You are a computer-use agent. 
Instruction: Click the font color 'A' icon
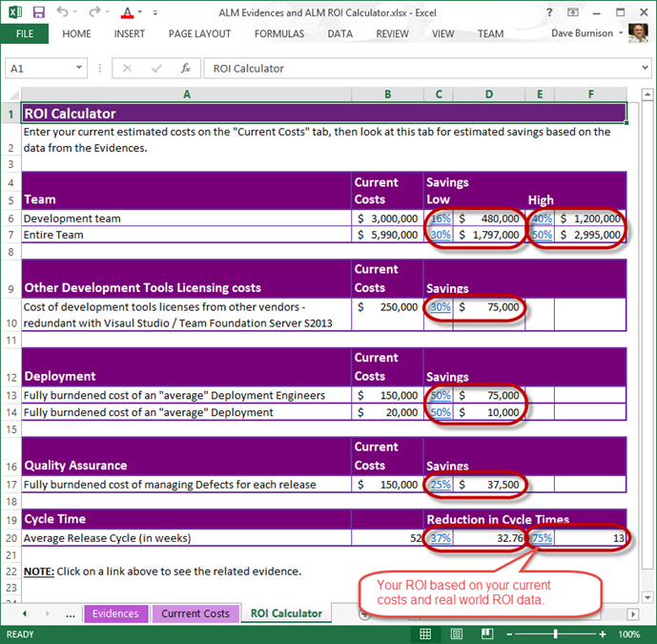(128, 12)
